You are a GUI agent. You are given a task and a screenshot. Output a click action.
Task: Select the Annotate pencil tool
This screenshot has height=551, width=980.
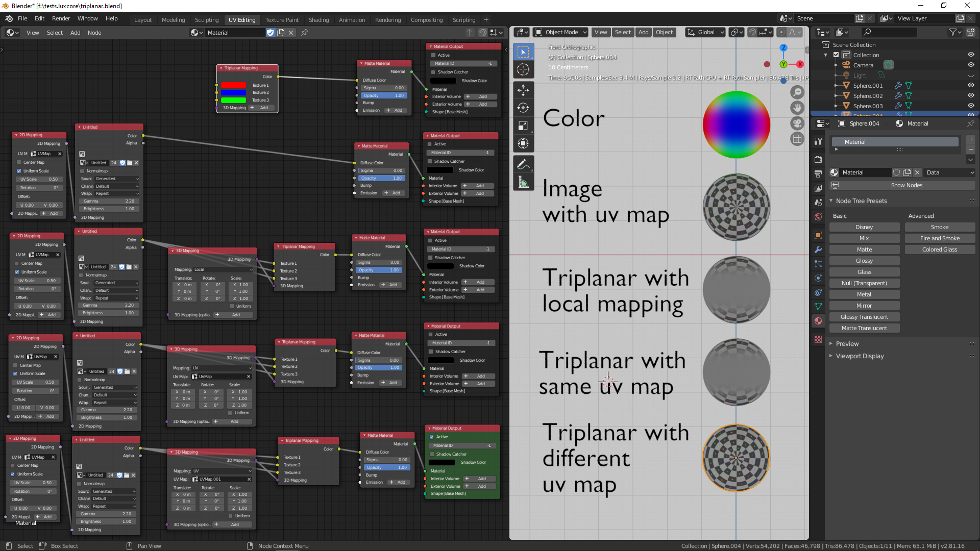coord(523,164)
